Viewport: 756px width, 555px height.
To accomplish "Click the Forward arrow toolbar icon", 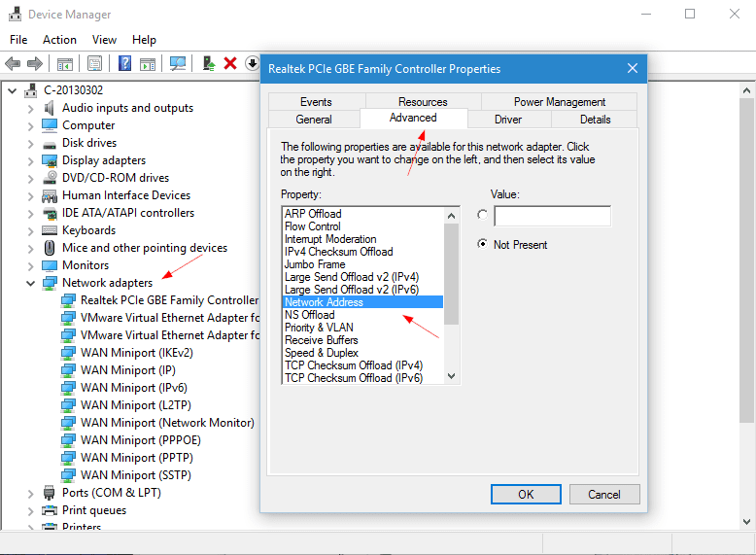I will [35, 63].
